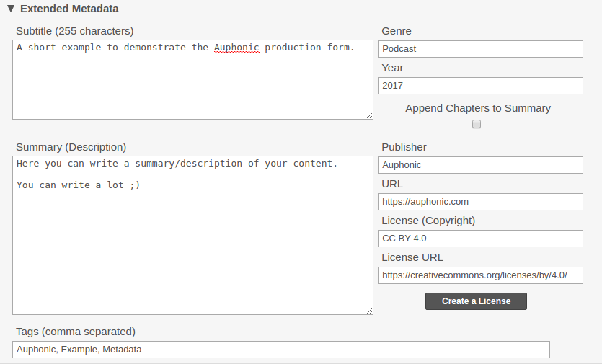The height and width of the screenshot is (364, 602).
Task: Click the misspelled word Auphonic in subtitle
Action: tap(236, 48)
